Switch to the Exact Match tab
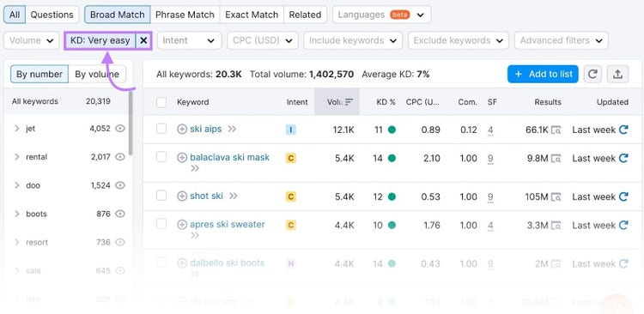644x314 pixels. (252, 15)
